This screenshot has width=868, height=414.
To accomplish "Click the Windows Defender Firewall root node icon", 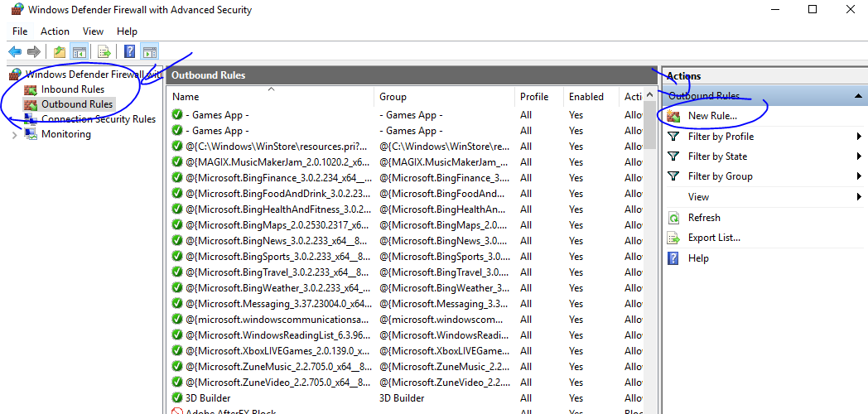I will pyautogui.click(x=16, y=75).
